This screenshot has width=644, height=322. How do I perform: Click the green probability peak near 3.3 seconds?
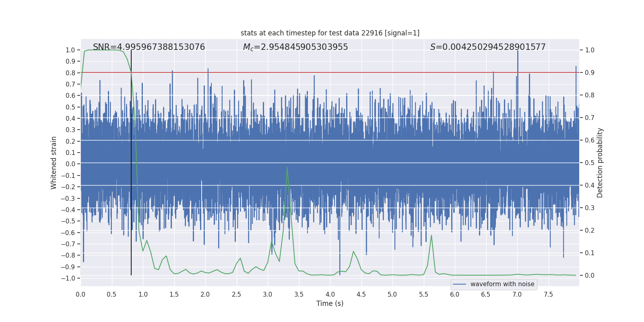coord(287,167)
